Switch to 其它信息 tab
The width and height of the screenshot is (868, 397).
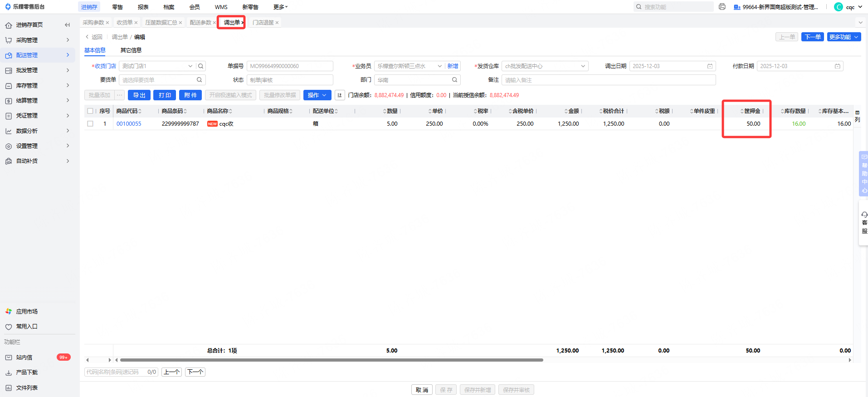coord(131,50)
